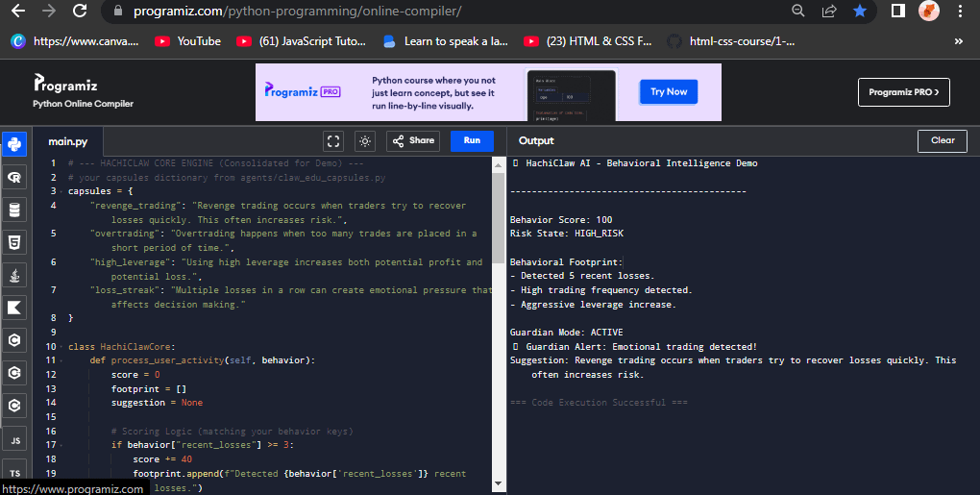This screenshot has height=495, width=980.
Task: Switch to the R compiler icon
Action: point(14,178)
